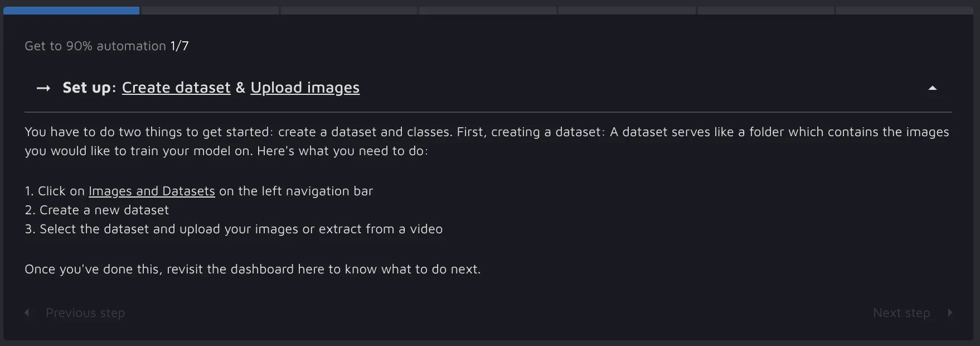Follow the Images and Datasets link
The height and width of the screenshot is (346, 980).
152,191
